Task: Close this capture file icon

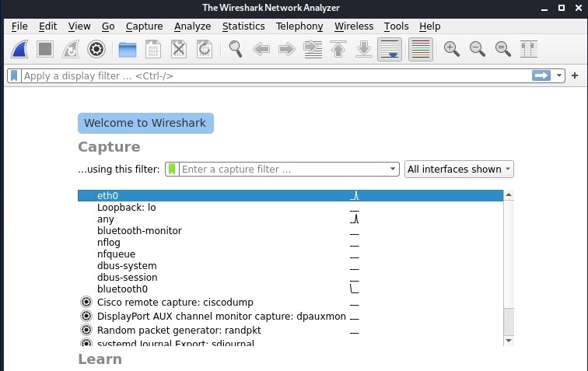Action: [179, 49]
